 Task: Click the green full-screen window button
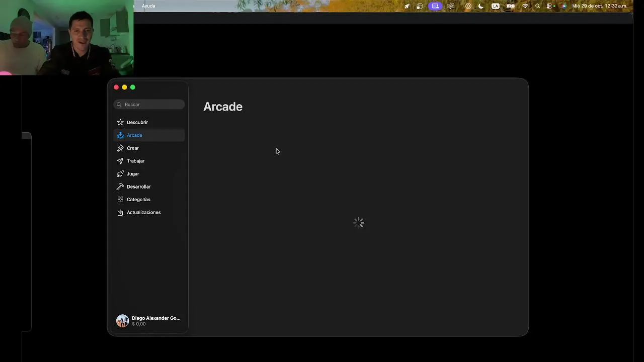point(133,87)
